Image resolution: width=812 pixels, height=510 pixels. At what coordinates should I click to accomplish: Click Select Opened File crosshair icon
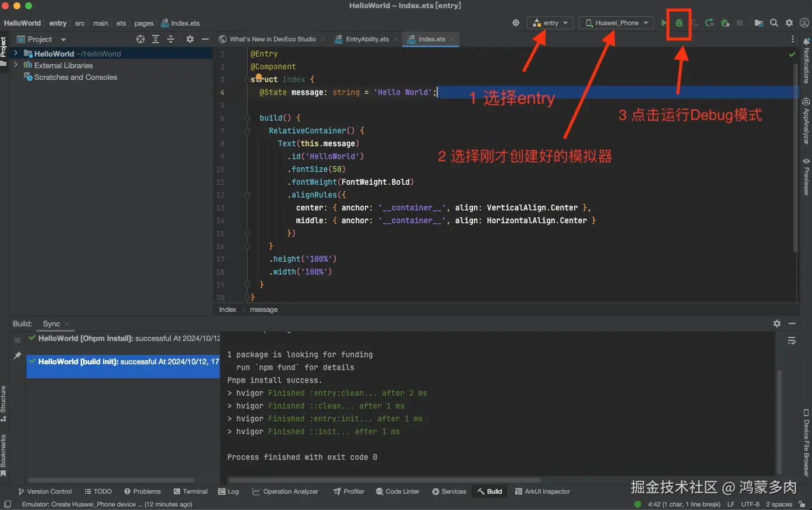[x=140, y=39]
